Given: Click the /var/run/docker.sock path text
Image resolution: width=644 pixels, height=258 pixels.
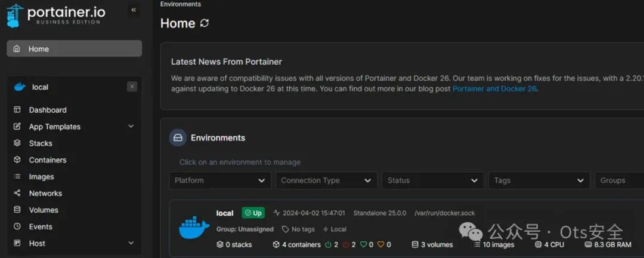Looking at the screenshot, I should pyautogui.click(x=444, y=213).
